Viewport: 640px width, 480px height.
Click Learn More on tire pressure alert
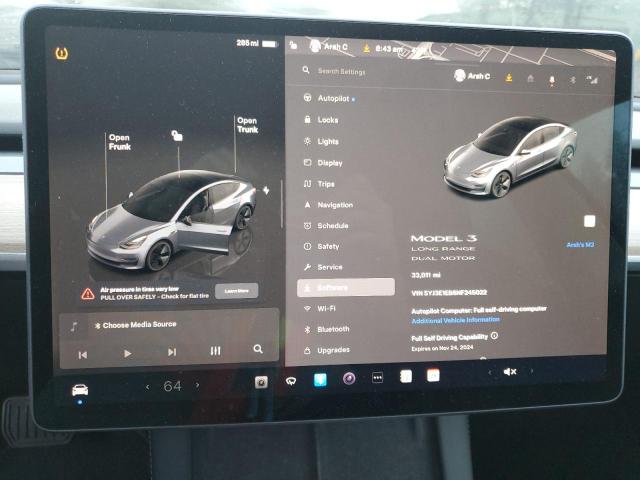236,291
